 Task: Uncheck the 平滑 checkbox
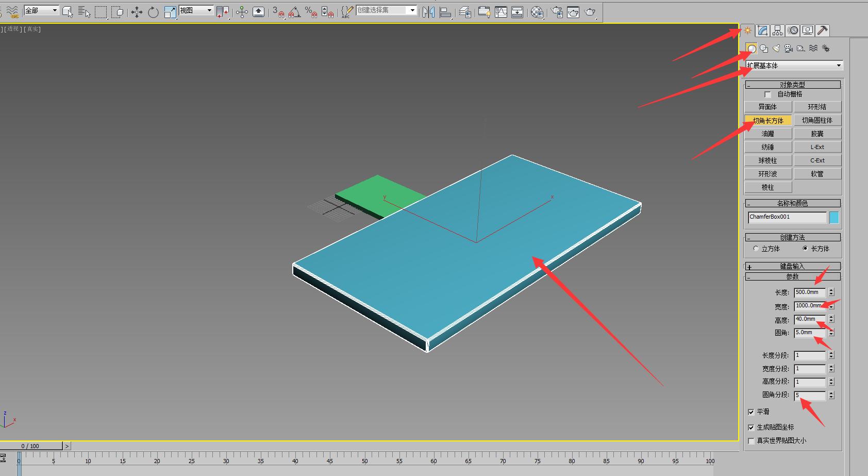pos(751,412)
